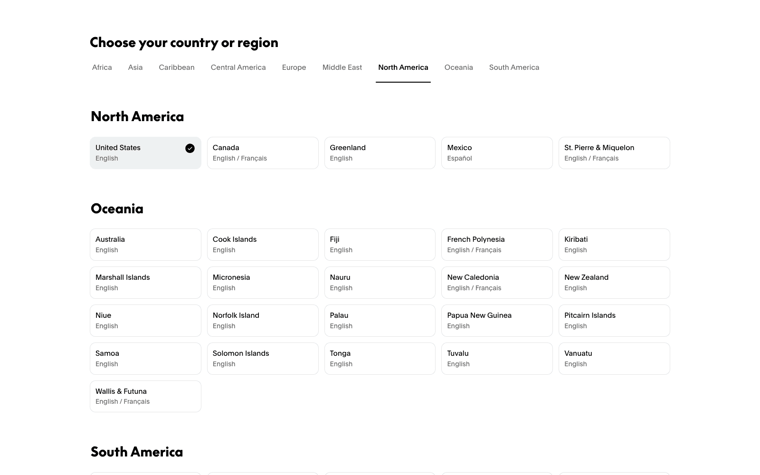Image resolution: width=760 pixels, height=475 pixels.
Task: Choose French Polynesia card
Action: (497, 245)
